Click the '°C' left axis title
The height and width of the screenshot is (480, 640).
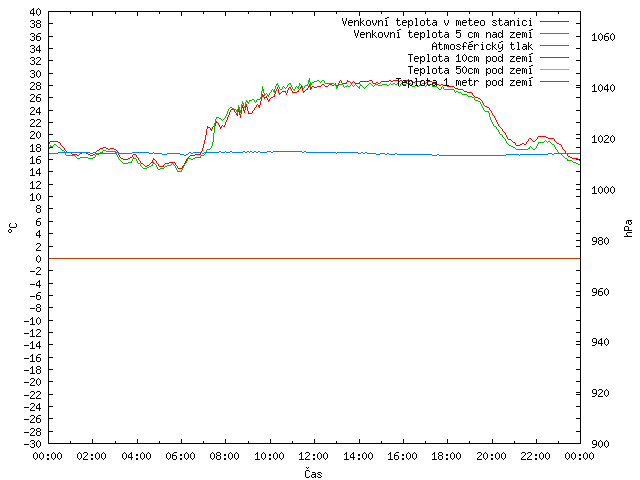click(x=13, y=228)
